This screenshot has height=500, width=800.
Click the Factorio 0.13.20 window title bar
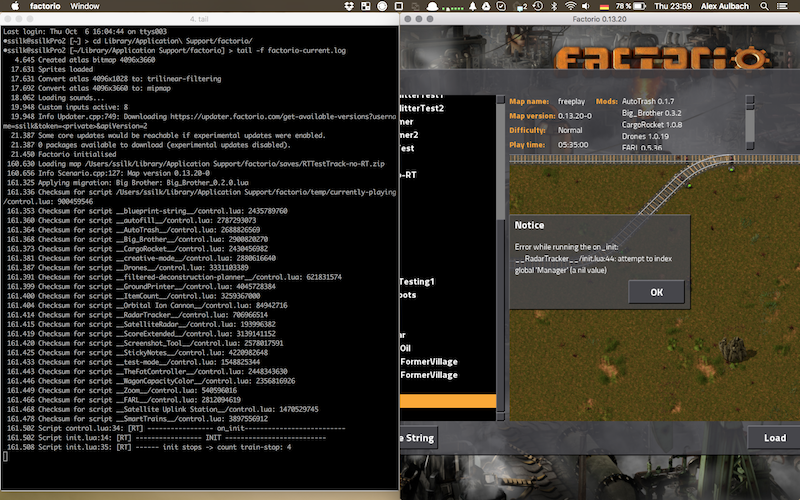[x=599, y=19]
